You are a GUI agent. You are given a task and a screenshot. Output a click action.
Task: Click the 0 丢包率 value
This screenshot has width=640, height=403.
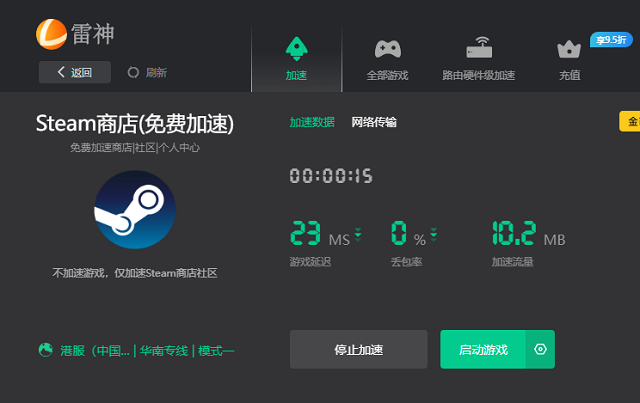[x=399, y=233]
